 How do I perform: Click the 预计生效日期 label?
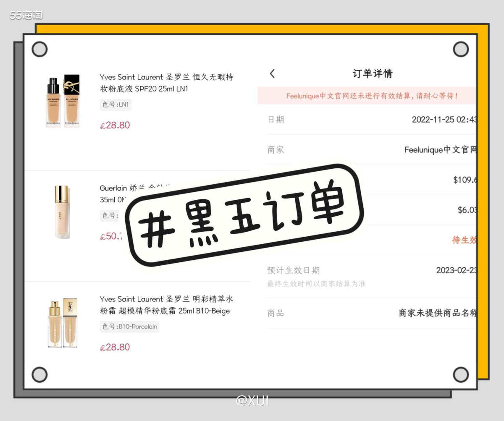[293, 270]
